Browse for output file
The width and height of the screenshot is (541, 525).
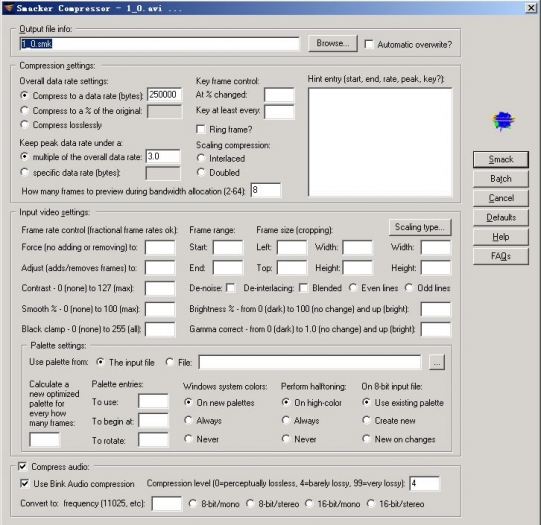click(x=333, y=43)
